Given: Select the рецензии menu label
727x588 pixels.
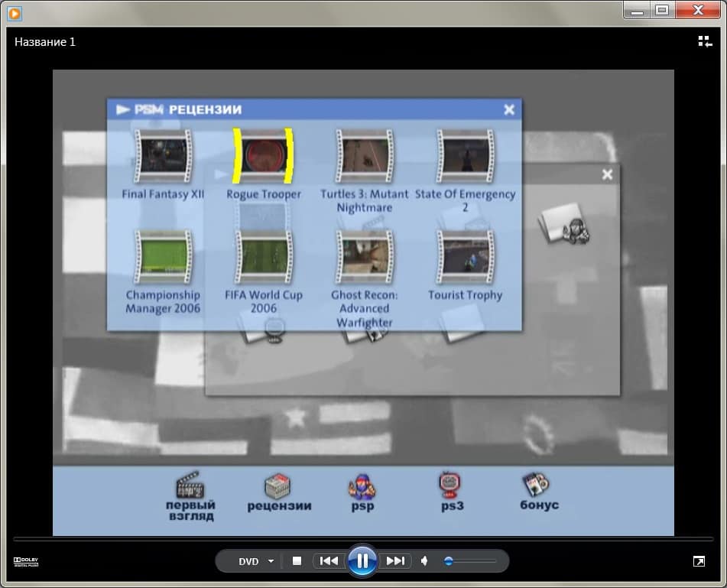Looking at the screenshot, I should pos(279,505).
